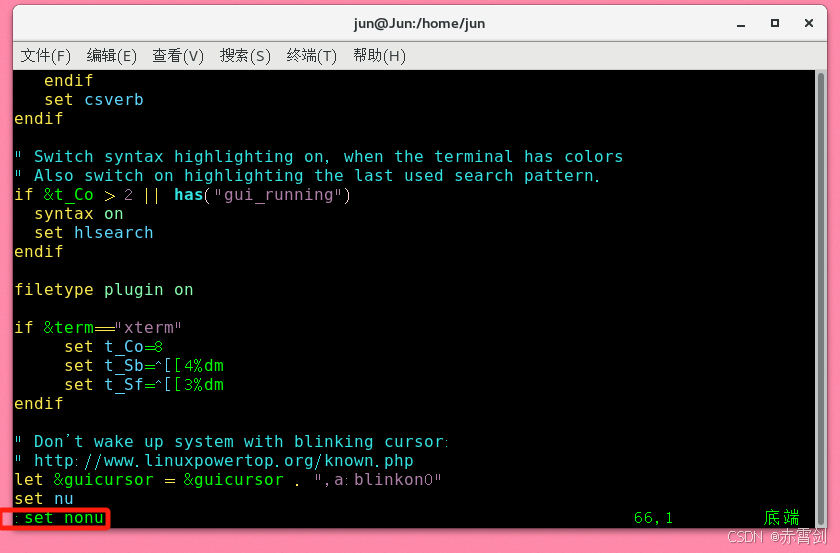This screenshot has width=840, height=553.
Task: Click the 'filetype plugin on' line
Action: (x=104, y=290)
